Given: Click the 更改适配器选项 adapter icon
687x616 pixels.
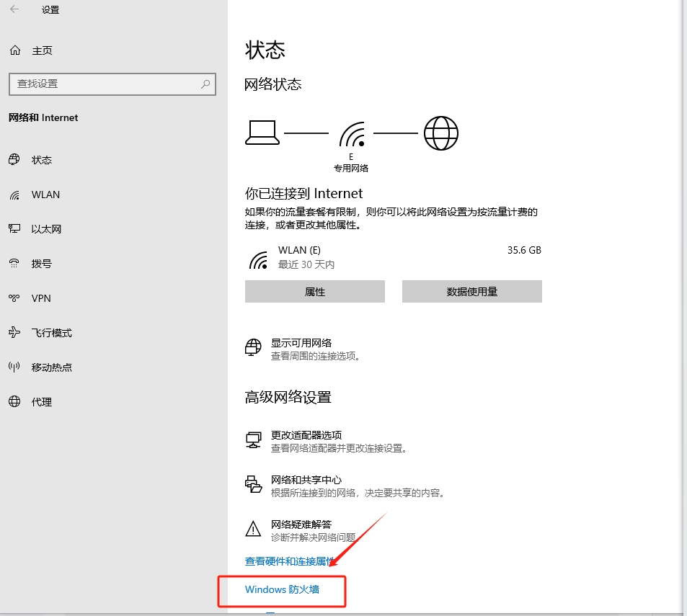Looking at the screenshot, I should click(x=253, y=441).
